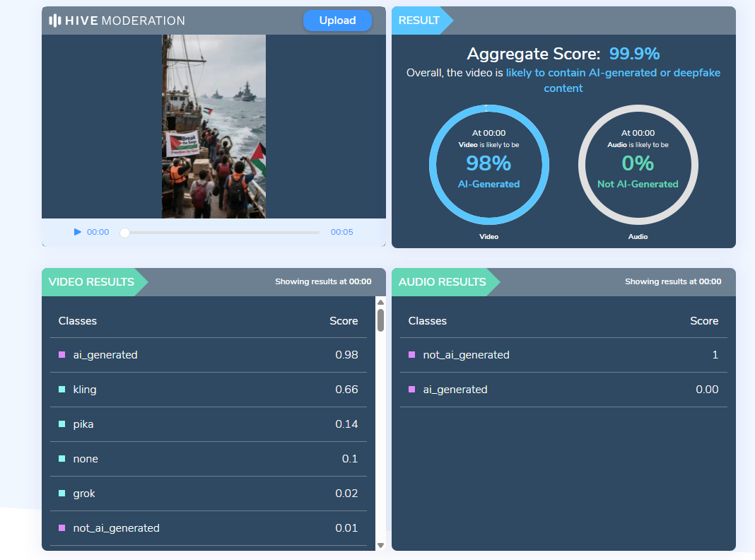Click the likely to contain AI-generated link text
This screenshot has width=755, height=560.
point(612,73)
